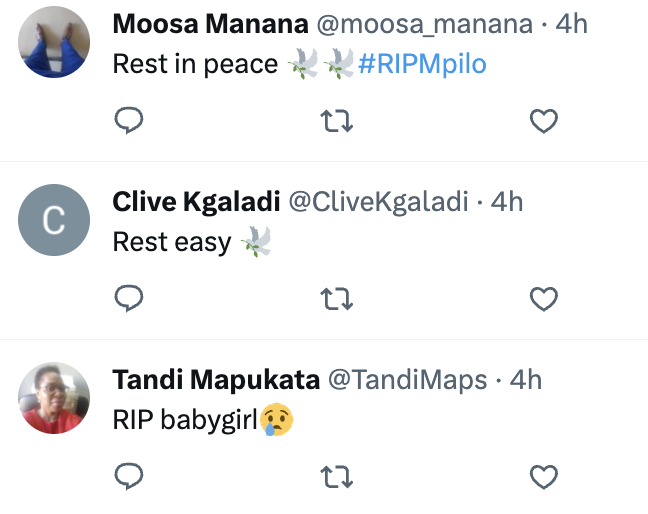Open the #RIPMpilo hashtag
This screenshot has height=514, width=648.
click(422, 64)
